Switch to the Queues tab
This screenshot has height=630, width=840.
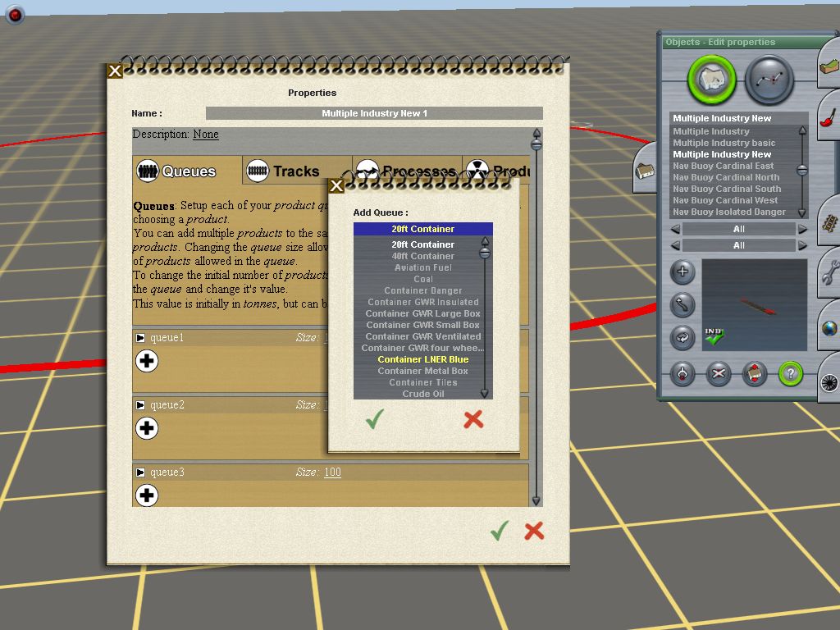click(x=177, y=171)
